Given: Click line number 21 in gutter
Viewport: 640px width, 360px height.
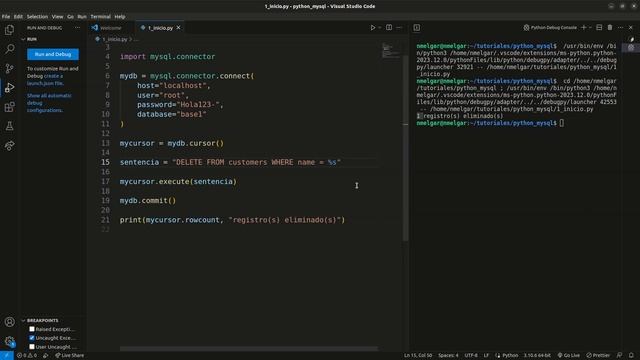Looking at the screenshot, I should pos(105,220).
